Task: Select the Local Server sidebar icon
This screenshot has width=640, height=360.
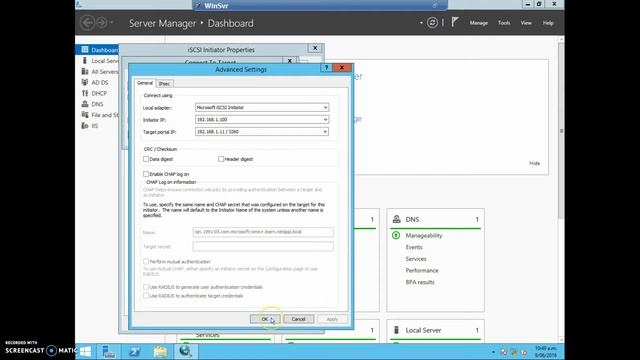Action: tap(84, 60)
